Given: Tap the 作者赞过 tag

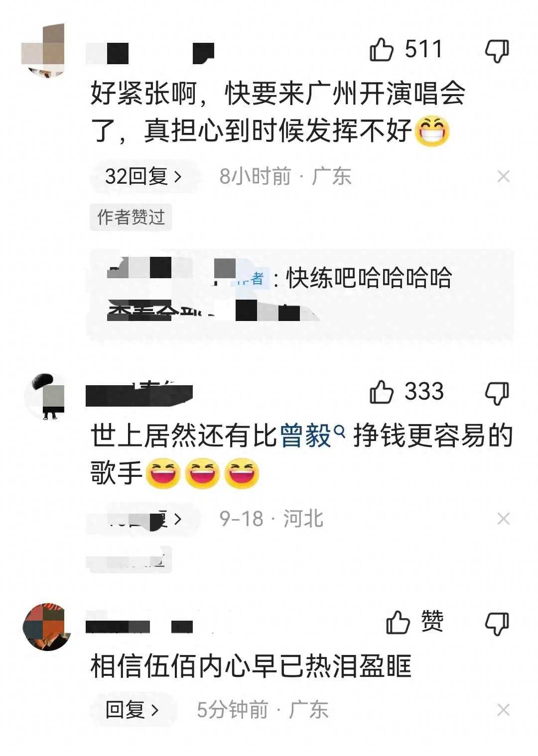Looking at the screenshot, I should (131, 217).
